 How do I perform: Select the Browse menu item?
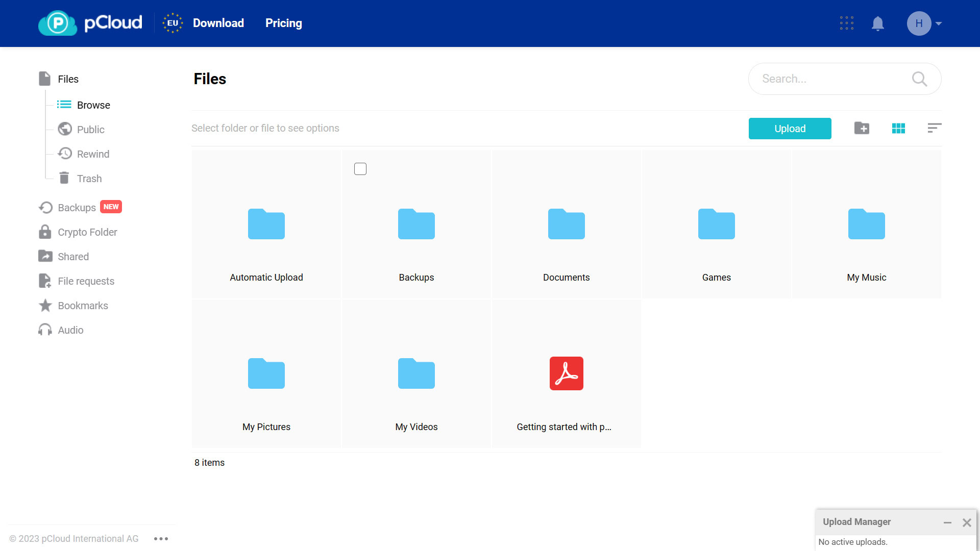(93, 104)
